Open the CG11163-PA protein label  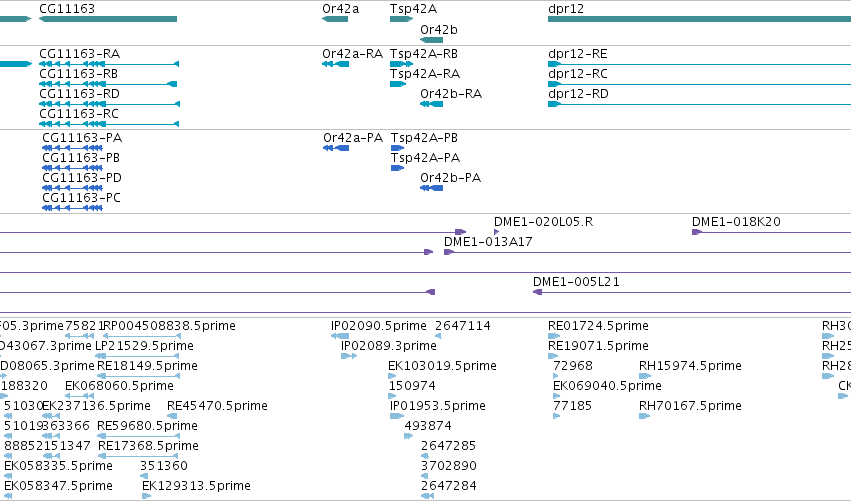tap(82, 138)
